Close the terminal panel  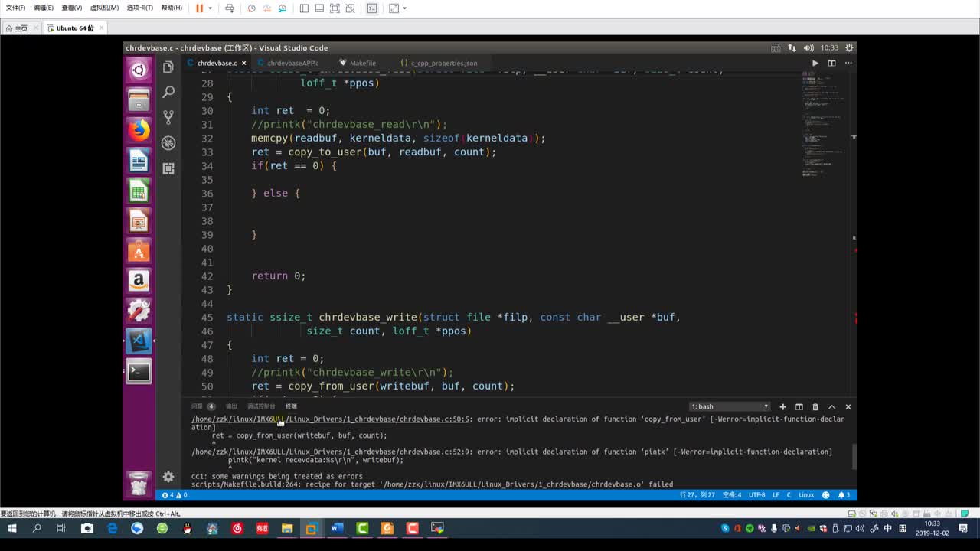pos(848,406)
